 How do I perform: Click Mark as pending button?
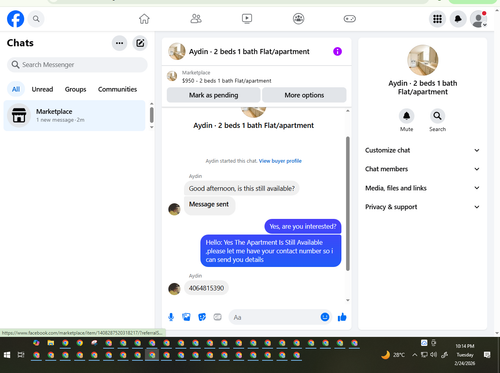click(x=213, y=95)
